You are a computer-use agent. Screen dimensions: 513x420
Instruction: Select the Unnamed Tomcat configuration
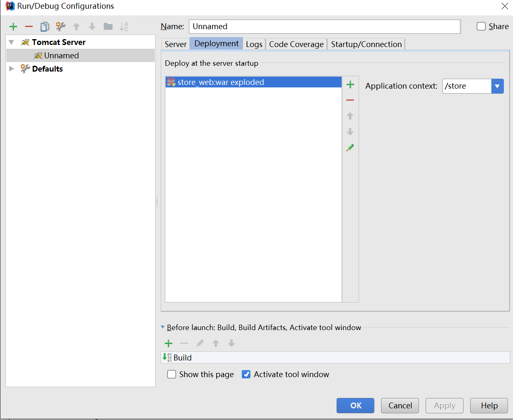click(81, 55)
